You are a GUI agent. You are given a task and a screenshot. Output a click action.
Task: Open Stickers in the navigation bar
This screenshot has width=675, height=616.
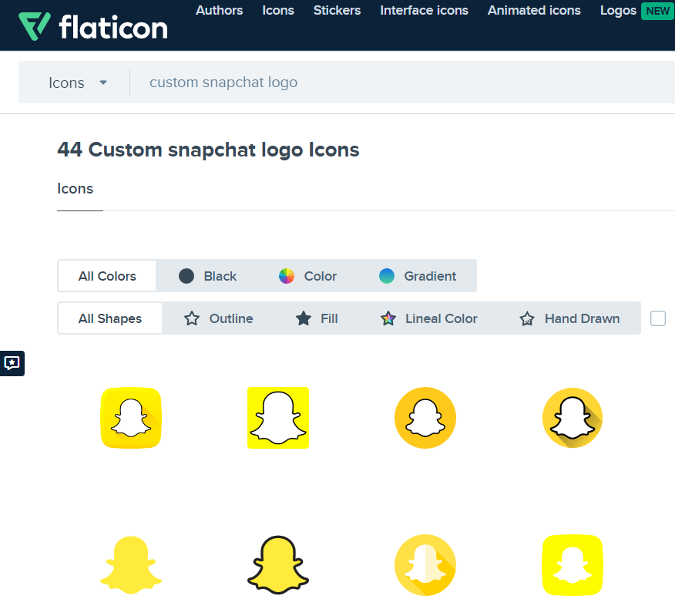tap(337, 10)
